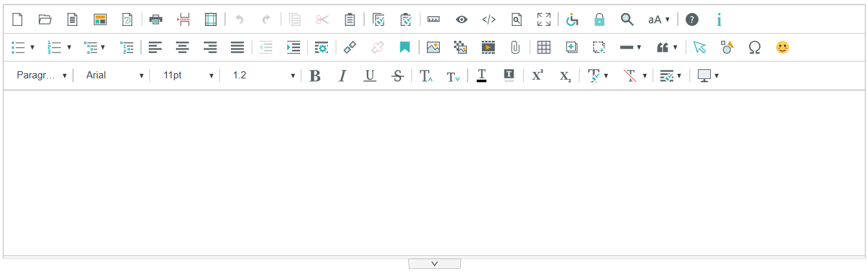Show the about info icon
This screenshot has height=272, width=868.
coord(719,19)
